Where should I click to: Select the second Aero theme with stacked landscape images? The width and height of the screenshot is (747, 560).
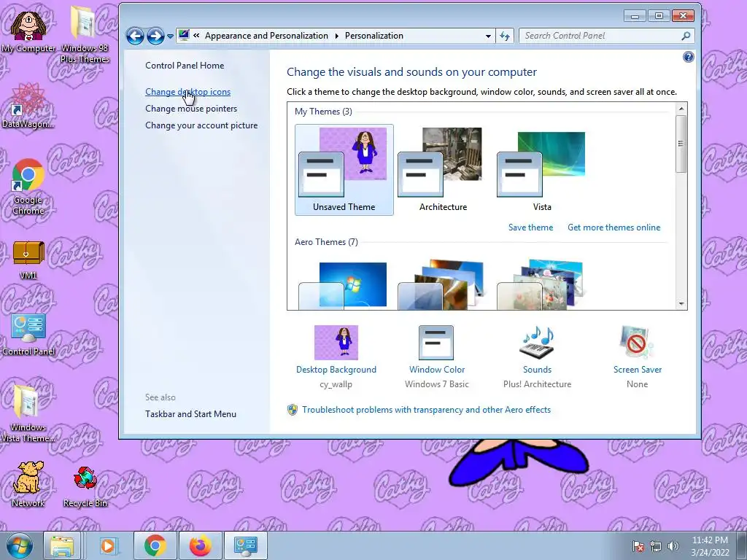point(442,285)
